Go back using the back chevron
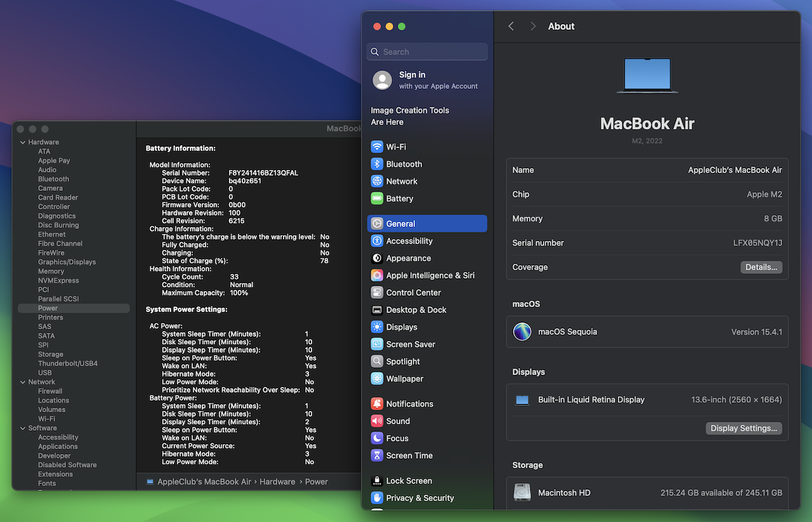Screen dimensions: 812x522 [511, 26]
